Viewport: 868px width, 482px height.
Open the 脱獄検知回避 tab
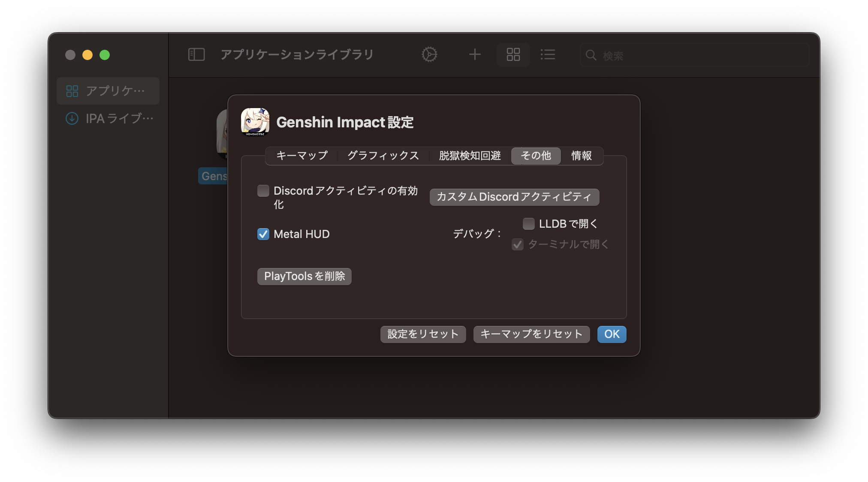point(470,156)
